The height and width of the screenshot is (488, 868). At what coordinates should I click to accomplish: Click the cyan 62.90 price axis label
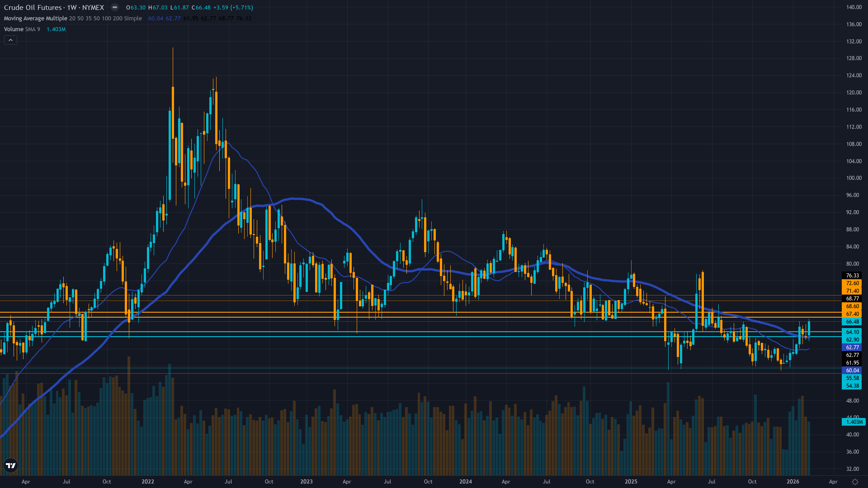[x=852, y=340]
